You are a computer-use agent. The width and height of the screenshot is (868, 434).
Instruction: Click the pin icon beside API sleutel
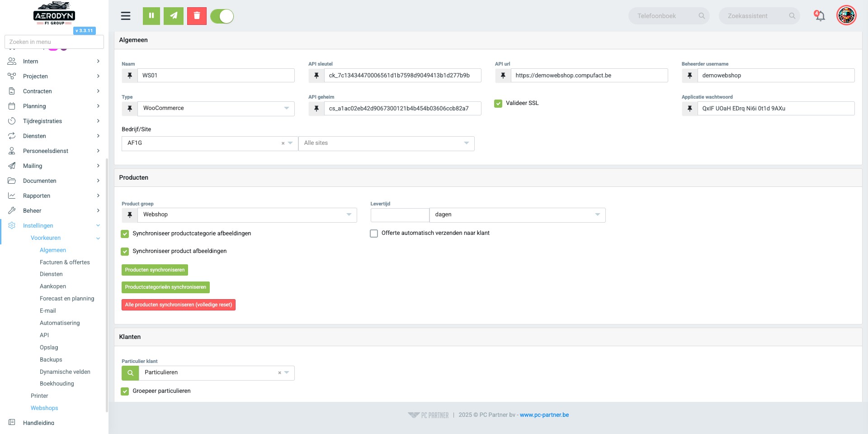(x=316, y=76)
